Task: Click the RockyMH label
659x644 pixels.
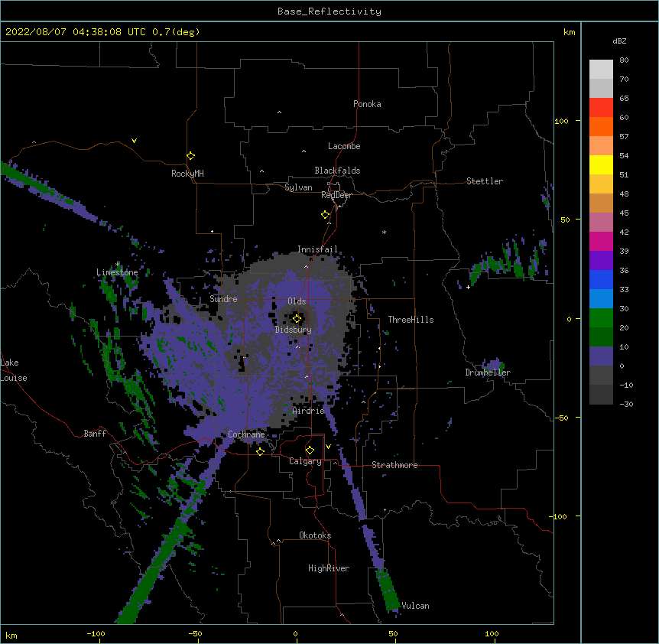Action: [x=187, y=174]
